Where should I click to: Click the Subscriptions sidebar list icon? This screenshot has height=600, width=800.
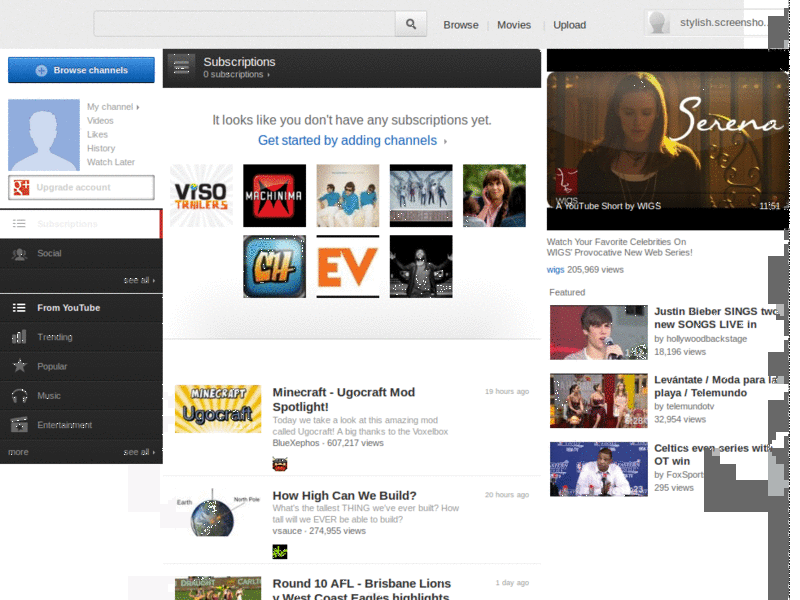19,223
